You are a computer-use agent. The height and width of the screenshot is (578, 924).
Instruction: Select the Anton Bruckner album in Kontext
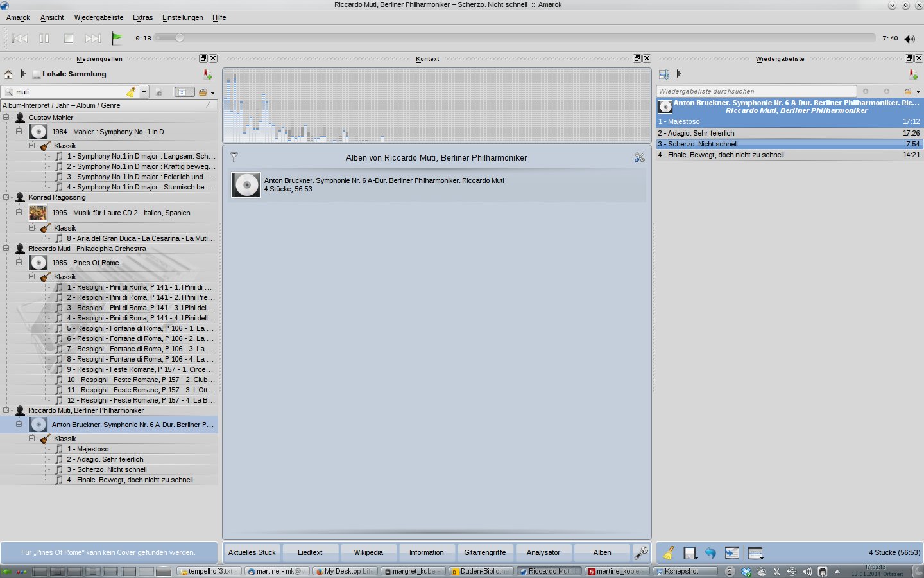tap(436, 185)
